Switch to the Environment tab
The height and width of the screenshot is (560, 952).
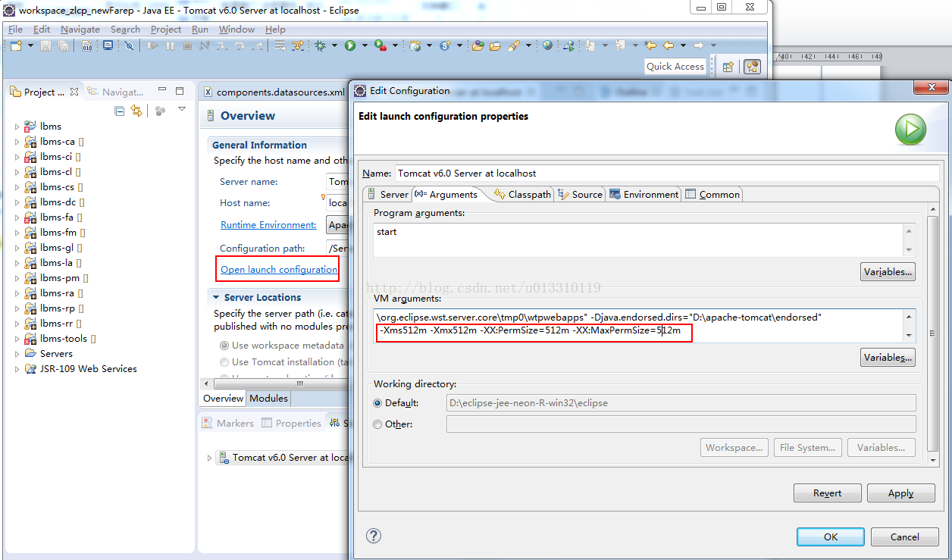point(644,194)
